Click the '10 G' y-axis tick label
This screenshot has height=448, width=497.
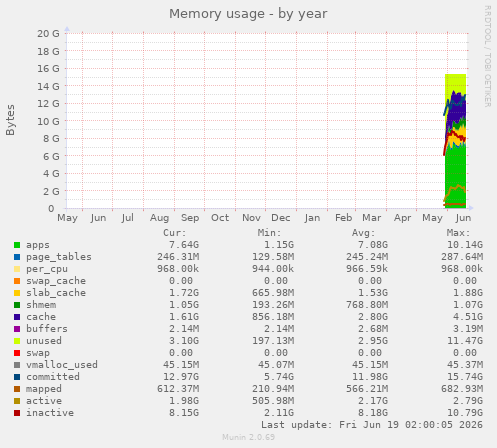48,122
